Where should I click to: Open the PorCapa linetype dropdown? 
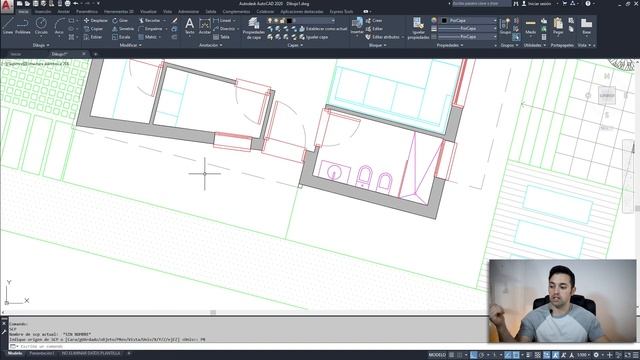click(468, 37)
